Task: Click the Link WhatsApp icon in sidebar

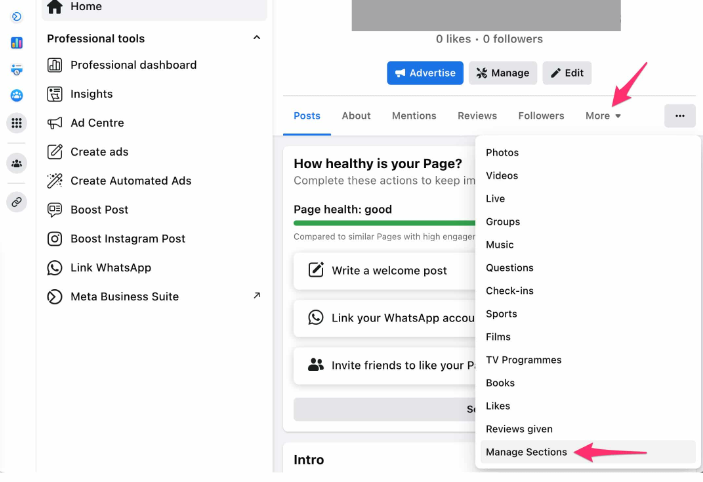Action: point(55,268)
